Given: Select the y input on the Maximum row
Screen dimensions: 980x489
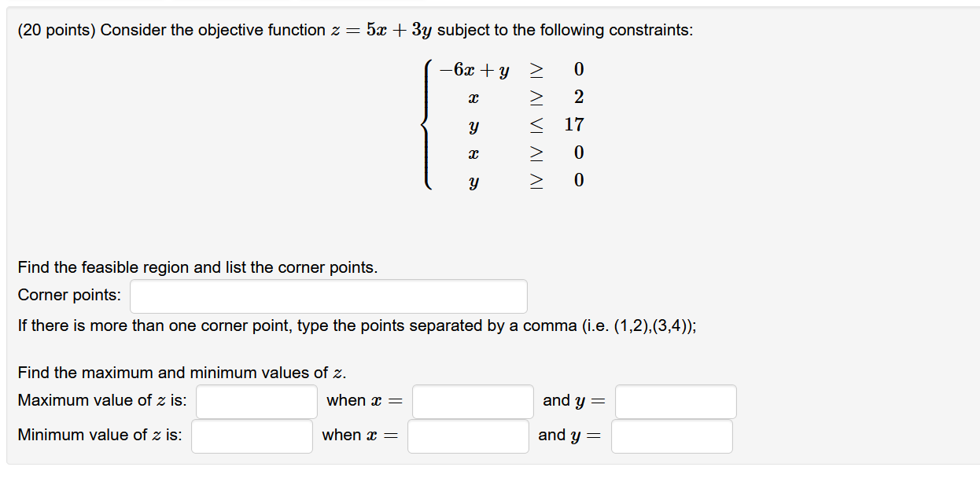Looking at the screenshot, I should tap(676, 401).
